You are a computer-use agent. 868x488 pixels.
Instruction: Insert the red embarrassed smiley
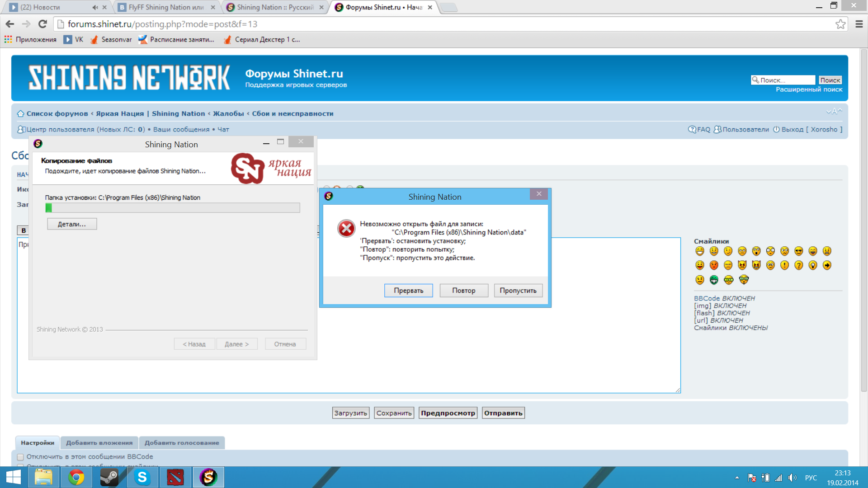(x=714, y=265)
